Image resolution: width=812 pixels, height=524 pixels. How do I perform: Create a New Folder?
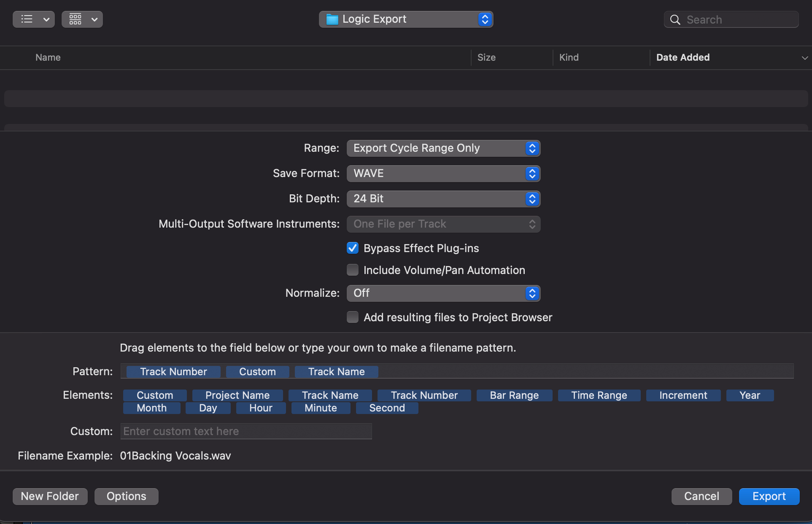50,496
